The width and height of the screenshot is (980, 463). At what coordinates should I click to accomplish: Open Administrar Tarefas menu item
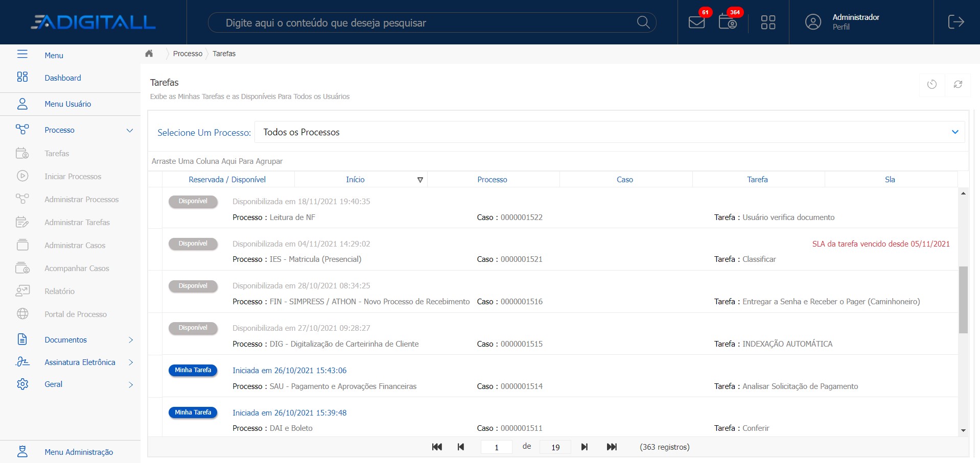(x=77, y=223)
